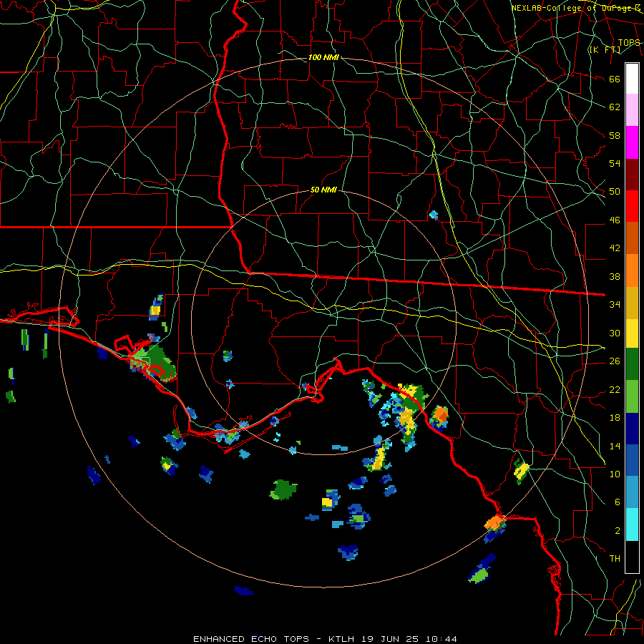This screenshot has width=644, height=644.
Task: Click the ENHANCED ECHO TOPS KTLH caption
Action: click(325, 639)
